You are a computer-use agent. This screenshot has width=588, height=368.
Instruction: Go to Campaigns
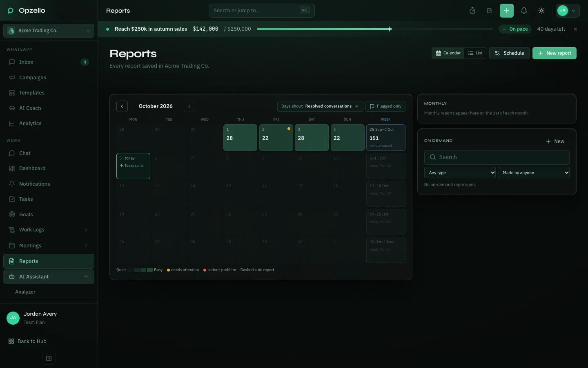(49, 77)
